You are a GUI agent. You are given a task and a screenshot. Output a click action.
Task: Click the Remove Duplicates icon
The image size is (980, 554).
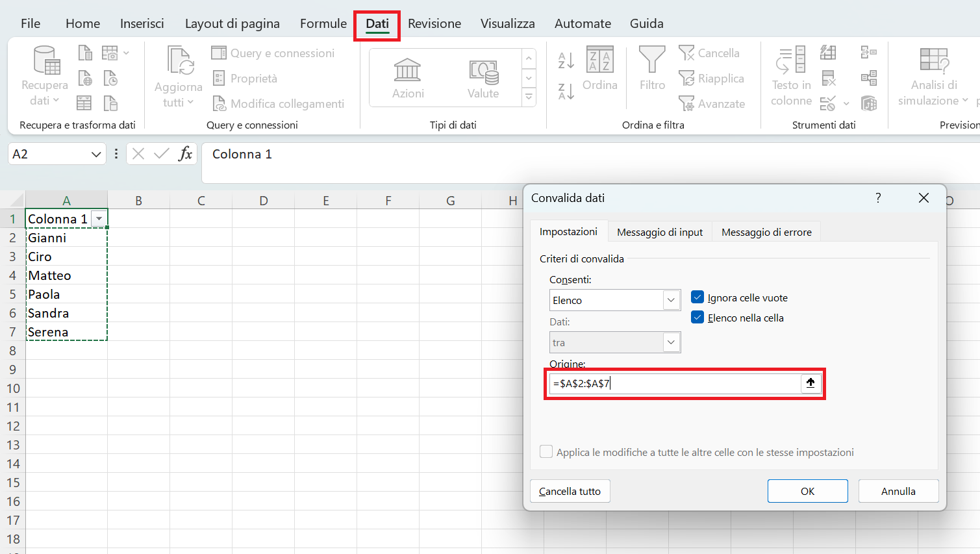click(x=829, y=78)
